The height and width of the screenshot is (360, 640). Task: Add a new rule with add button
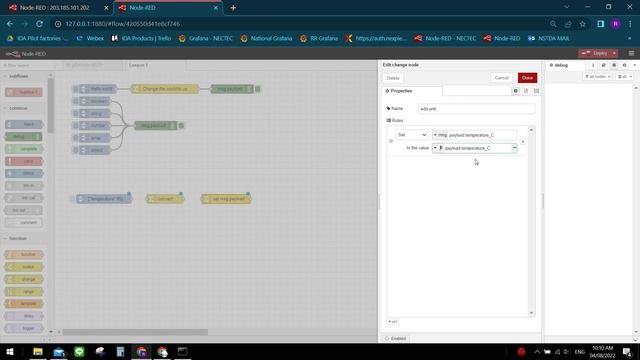point(393,322)
